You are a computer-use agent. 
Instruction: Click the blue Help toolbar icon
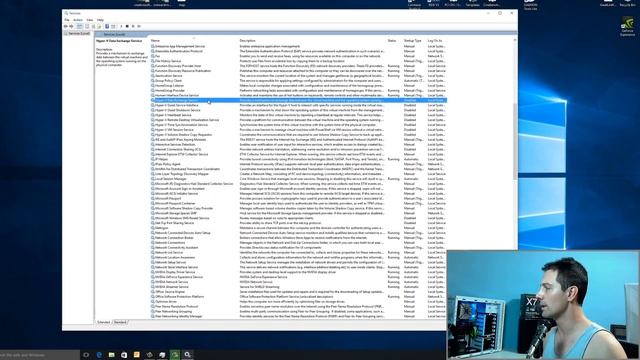click(x=107, y=26)
